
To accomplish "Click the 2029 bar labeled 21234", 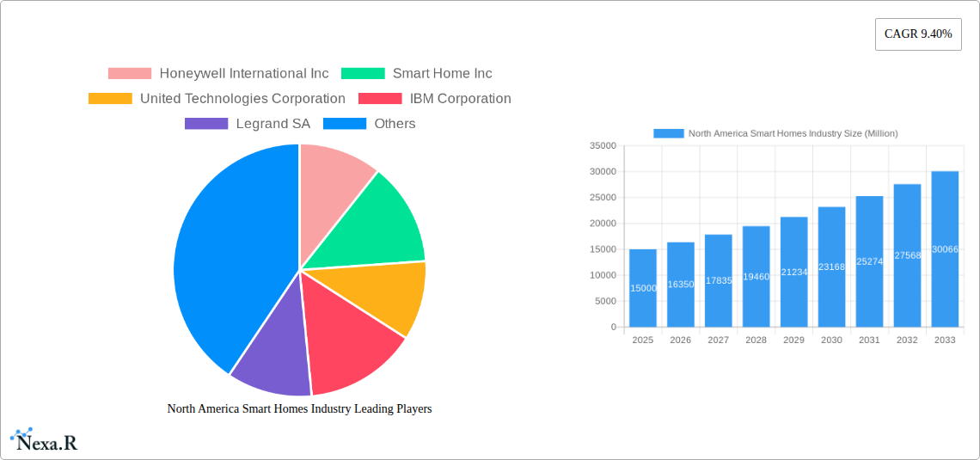I will 793,272.
